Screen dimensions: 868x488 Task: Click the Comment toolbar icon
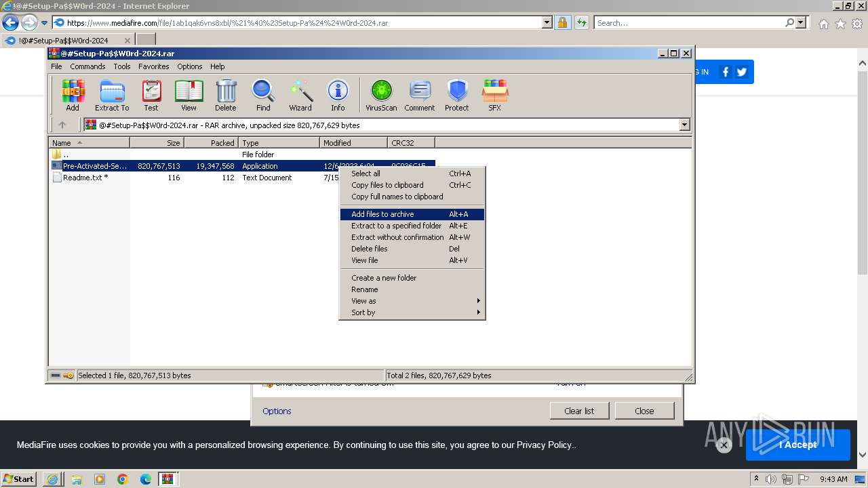click(x=420, y=95)
